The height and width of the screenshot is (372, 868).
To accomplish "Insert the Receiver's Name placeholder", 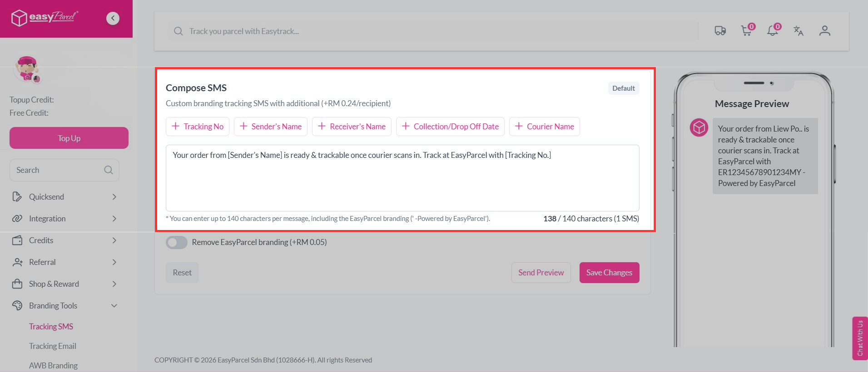I will (x=352, y=127).
